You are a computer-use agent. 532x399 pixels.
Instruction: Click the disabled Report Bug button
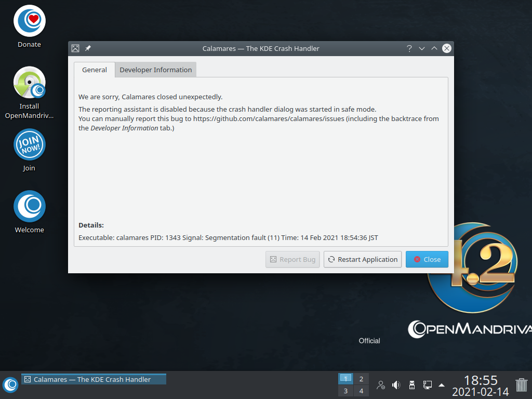pyautogui.click(x=292, y=260)
